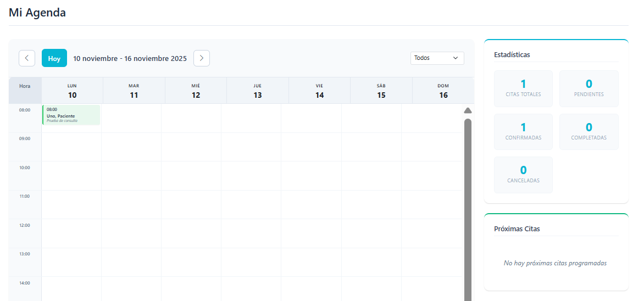
Task: Select the Wednesday 12 column header
Action: tap(196, 91)
